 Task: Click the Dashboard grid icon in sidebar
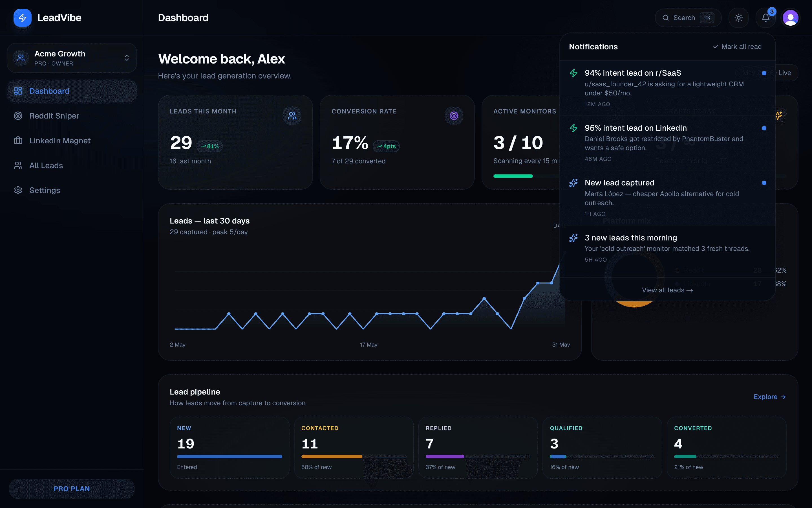pos(18,91)
